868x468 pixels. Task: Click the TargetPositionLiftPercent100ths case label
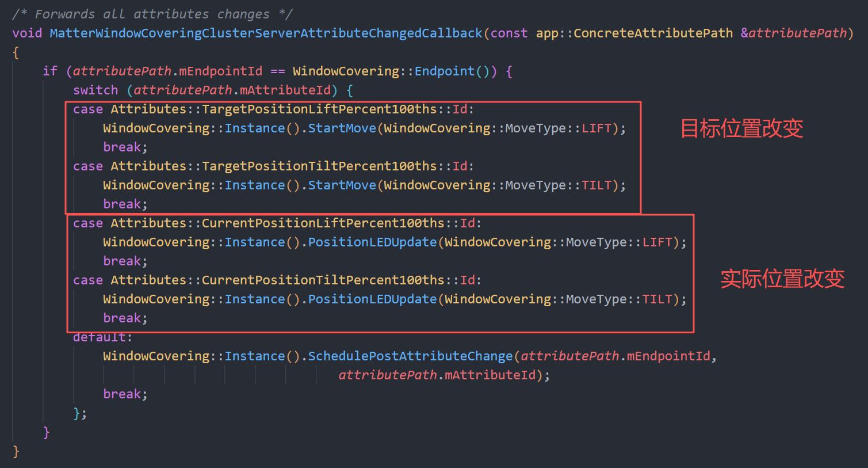[x=319, y=109]
